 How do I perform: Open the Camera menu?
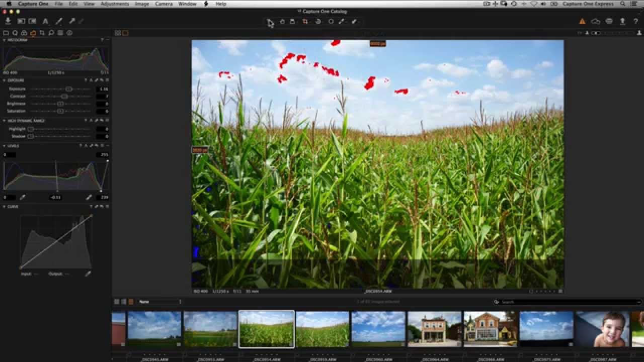(x=164, y=4)
